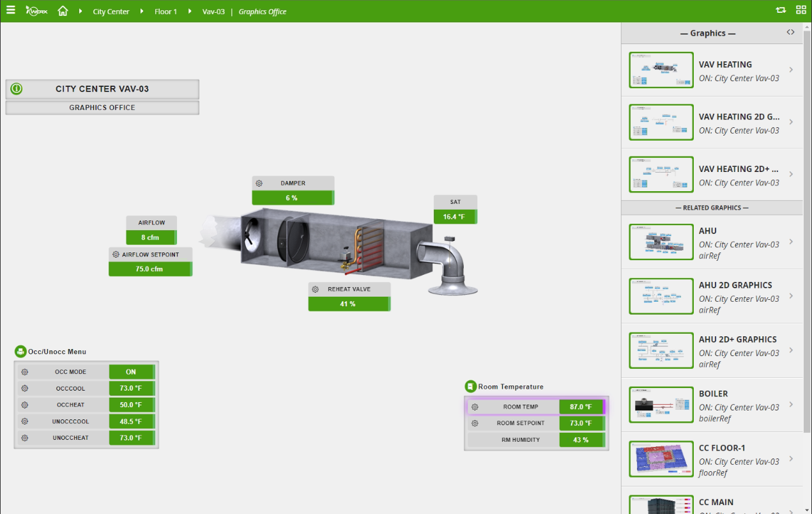Click the AIRFLOW 8 cfm value
This screenshot has width=812, height=514.
click(x=151, y=237)
